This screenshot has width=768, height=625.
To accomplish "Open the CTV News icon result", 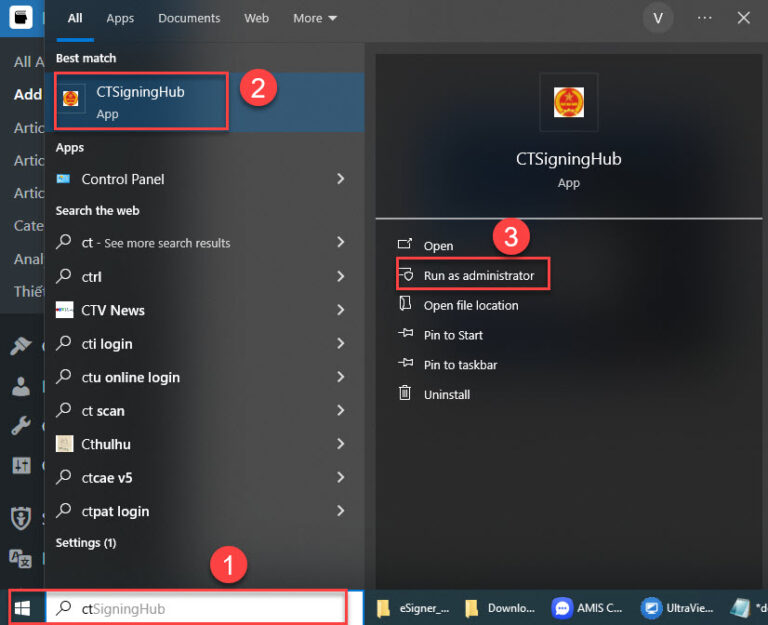I will 64,310.
